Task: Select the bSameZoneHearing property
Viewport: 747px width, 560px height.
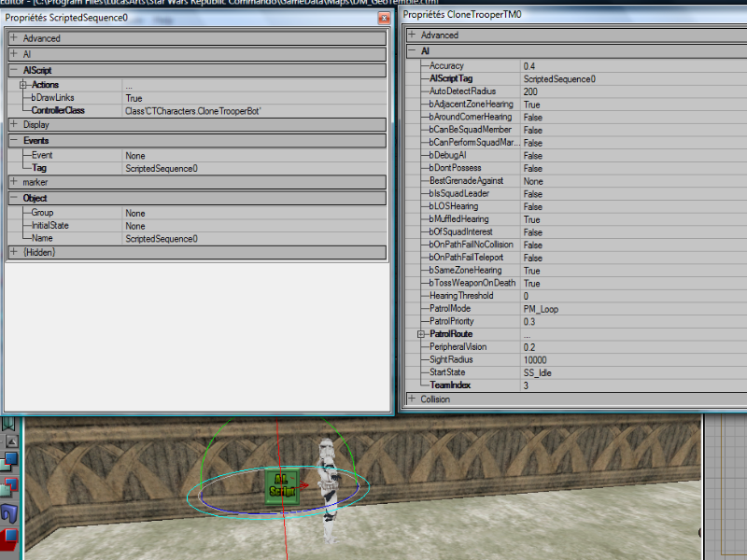Action: pyautogui.click(x=577, y=271)
